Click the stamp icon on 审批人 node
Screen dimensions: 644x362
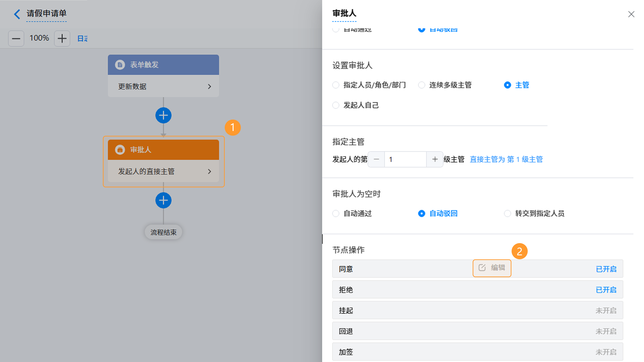(x=120, y=150)
